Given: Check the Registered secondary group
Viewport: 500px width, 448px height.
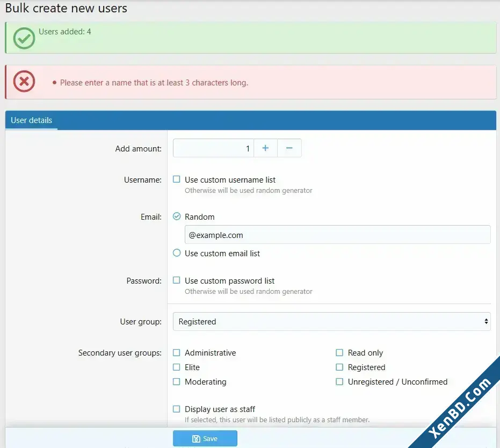Looking at the screenshot, I should (339, 367).
